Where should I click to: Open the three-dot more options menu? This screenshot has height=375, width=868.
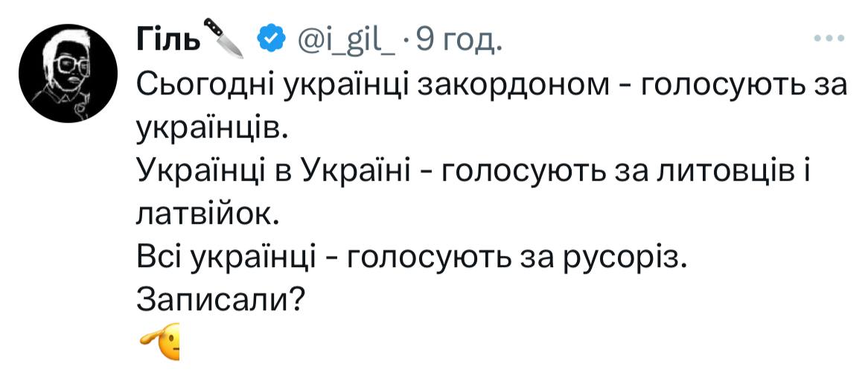(829, 38)
